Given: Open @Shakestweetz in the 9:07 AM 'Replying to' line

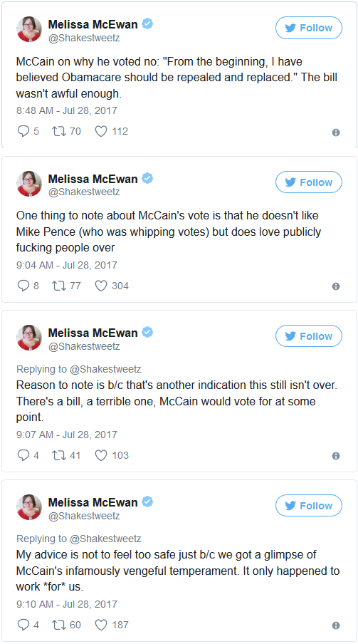Looking at the screenshot, I should click(105, 369).
